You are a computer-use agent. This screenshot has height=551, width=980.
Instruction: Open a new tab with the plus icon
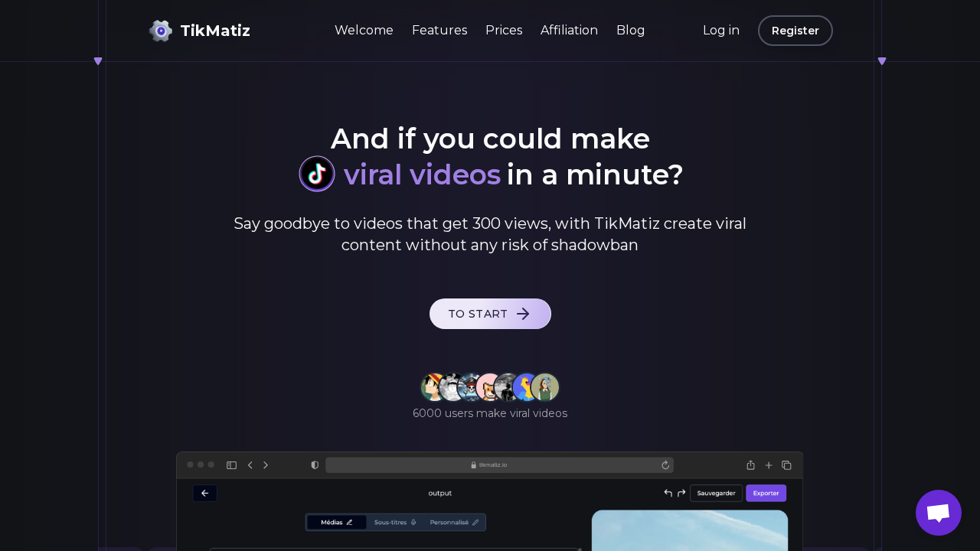(x=769, y=465)
